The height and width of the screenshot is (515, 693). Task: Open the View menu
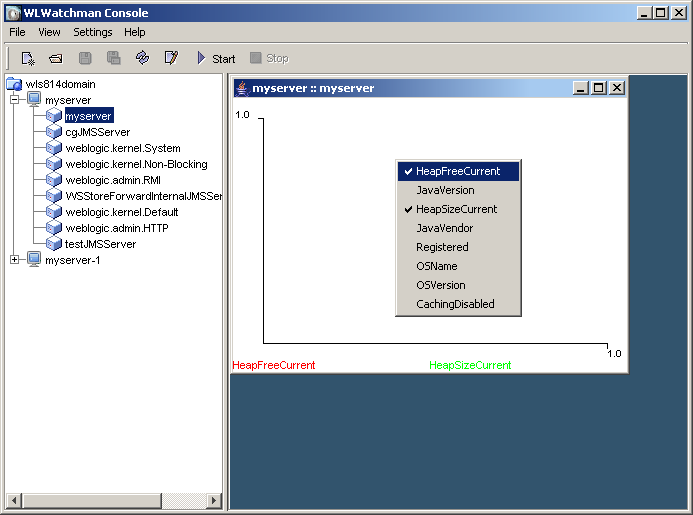49,32
